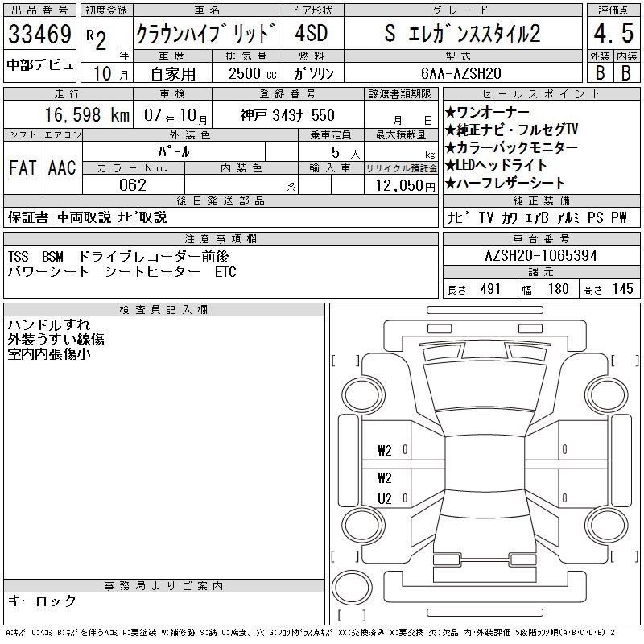The image size is (644, 644).
Task: Click the inspector note 外装うすい線傷
Action: (x=56, y=339)
